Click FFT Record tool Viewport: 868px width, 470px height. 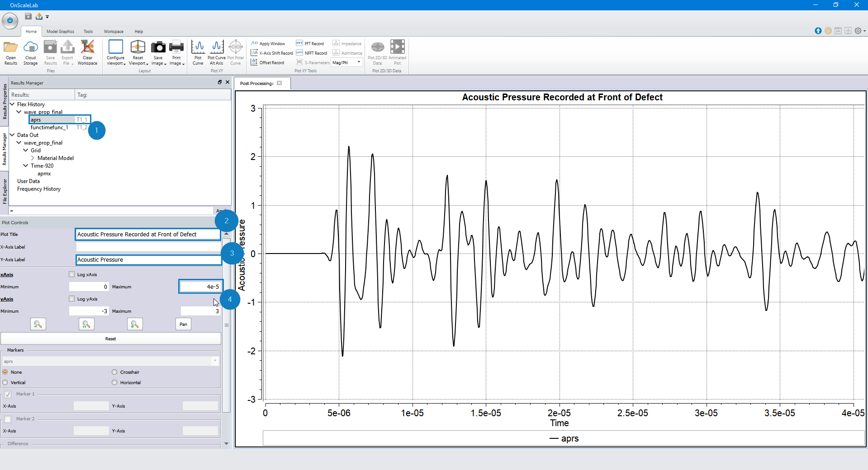point(310,43)
